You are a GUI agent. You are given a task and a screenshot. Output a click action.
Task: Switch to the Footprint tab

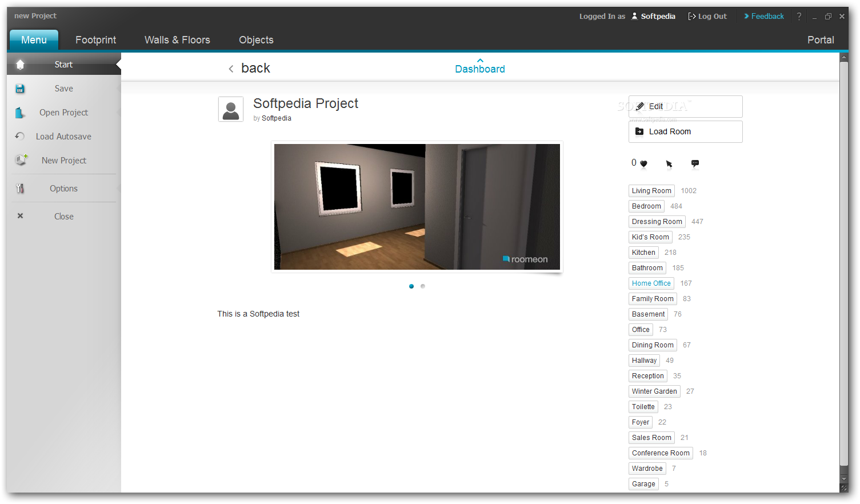95,40
